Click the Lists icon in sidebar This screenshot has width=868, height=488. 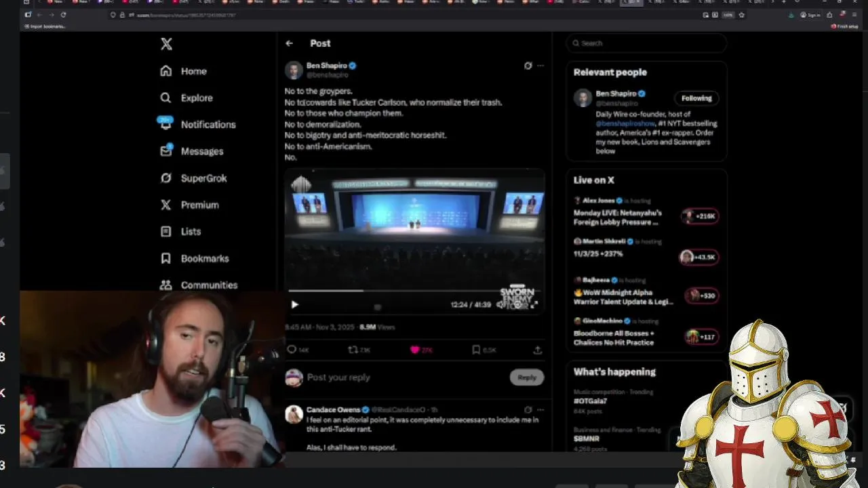165,231
